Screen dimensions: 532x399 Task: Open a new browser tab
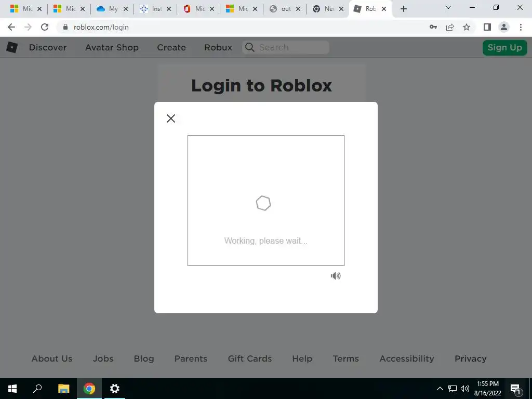(x=403, y=9)
